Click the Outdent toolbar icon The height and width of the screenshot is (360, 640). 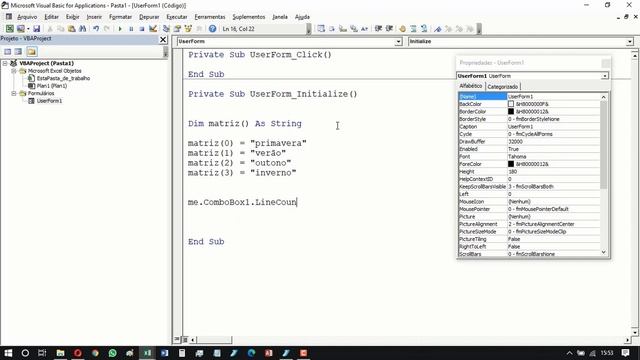tap(389, 29)
